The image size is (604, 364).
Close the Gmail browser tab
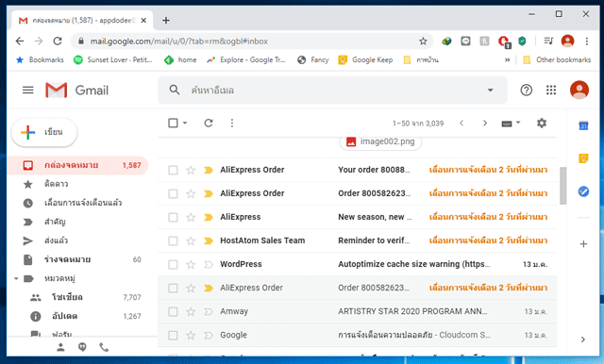click(x=143, y=21)
